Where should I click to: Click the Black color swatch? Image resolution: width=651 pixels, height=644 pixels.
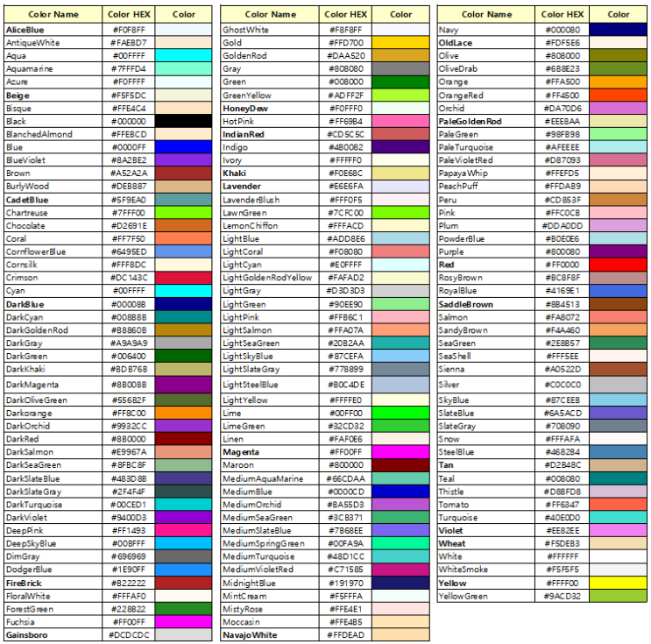click(184, 121)
